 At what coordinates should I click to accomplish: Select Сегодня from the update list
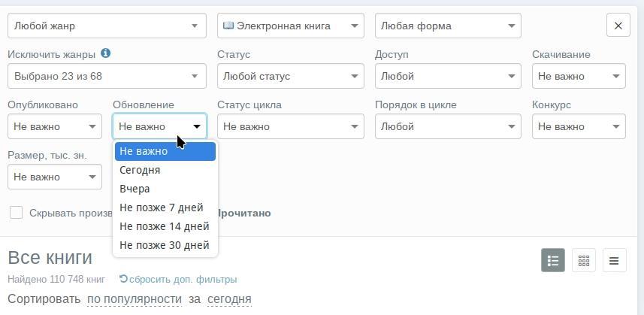point(140,170)
